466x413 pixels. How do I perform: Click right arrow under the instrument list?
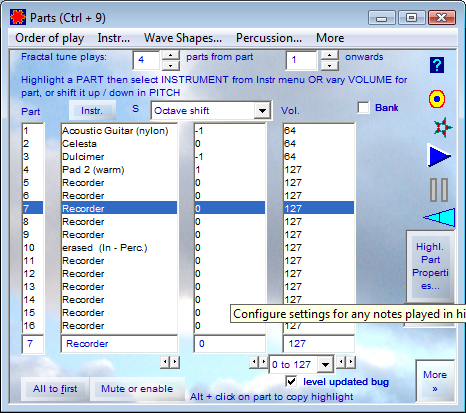click(175, 362)
